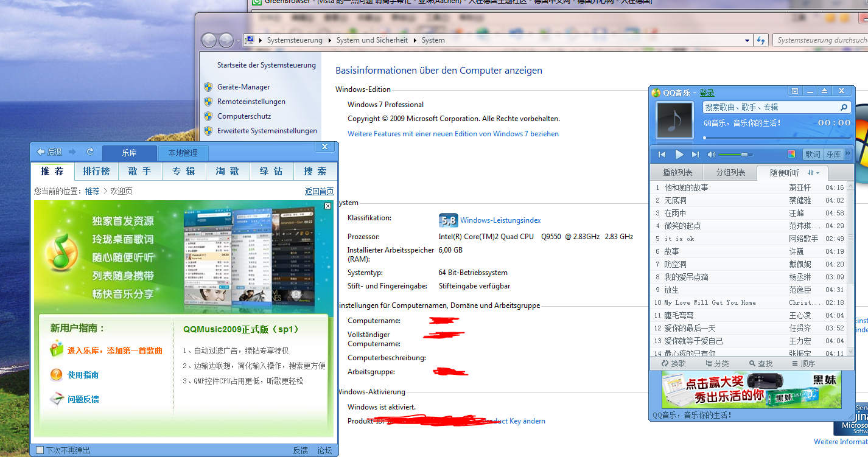Click the album art music note thumbnail
This screenshot has height=457, width=868.
[x=674, y=120]
